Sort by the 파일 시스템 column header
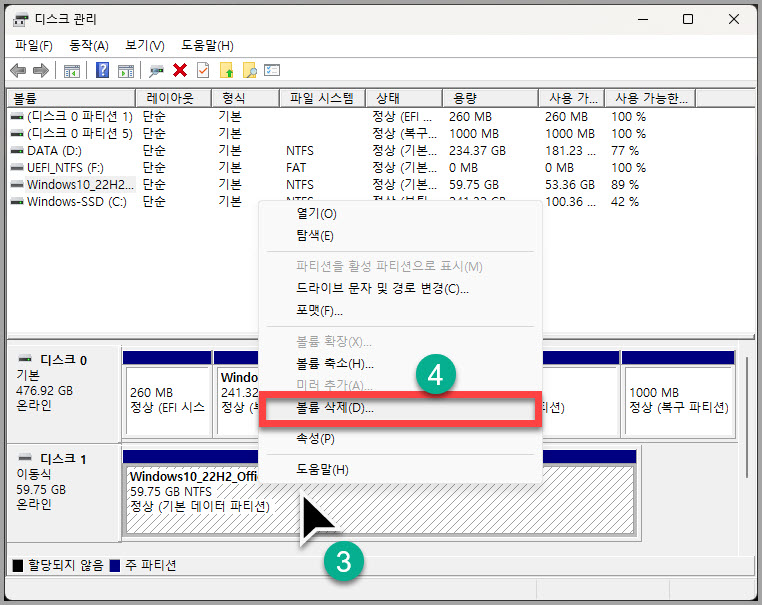 pos(323,98)
